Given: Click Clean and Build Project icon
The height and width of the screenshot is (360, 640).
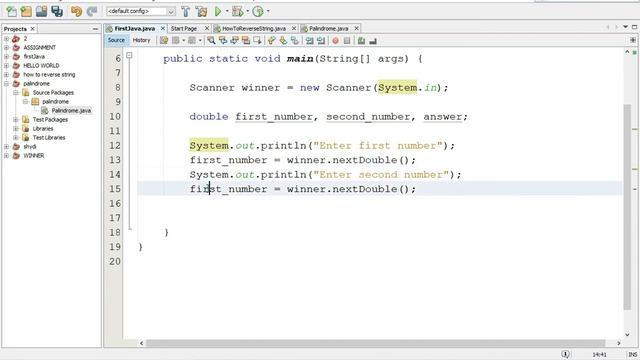Looking at the screenshot, I should coord(202,11).
